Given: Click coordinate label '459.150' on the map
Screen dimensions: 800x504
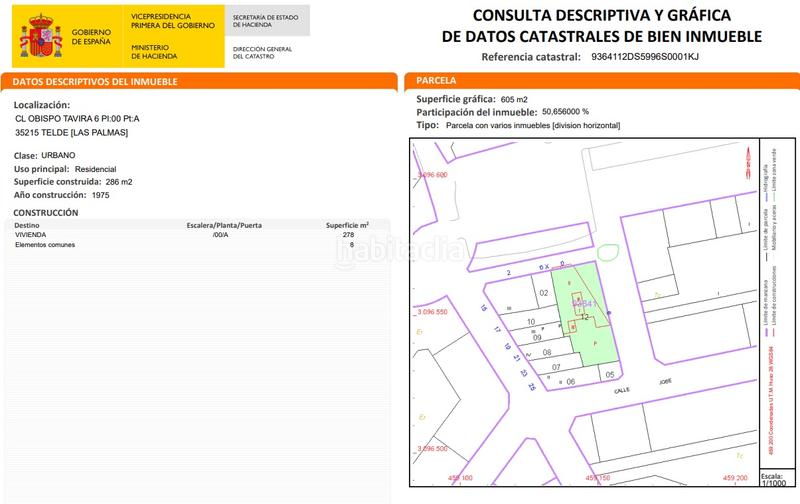Looking at the screenshot, I should 597,478.
